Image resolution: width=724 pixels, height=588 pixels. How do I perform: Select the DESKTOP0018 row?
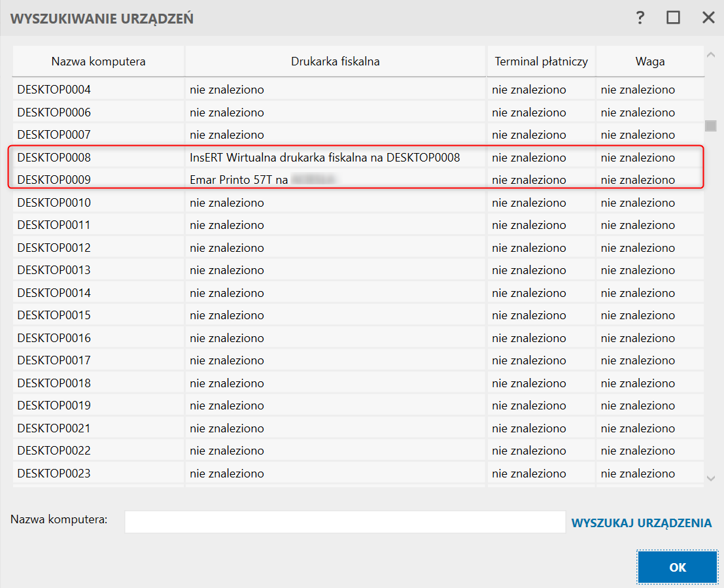tap(358, 383)
